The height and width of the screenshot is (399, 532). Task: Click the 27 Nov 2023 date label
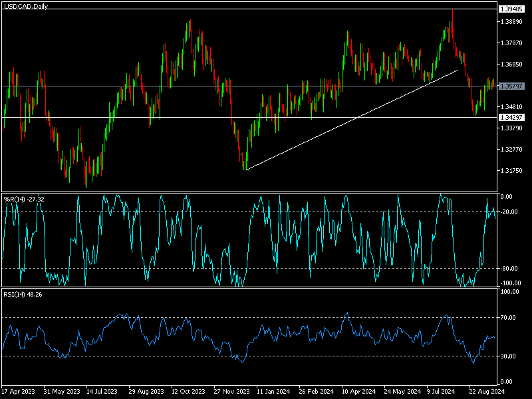pyautogui.click(x=231, y=392)
